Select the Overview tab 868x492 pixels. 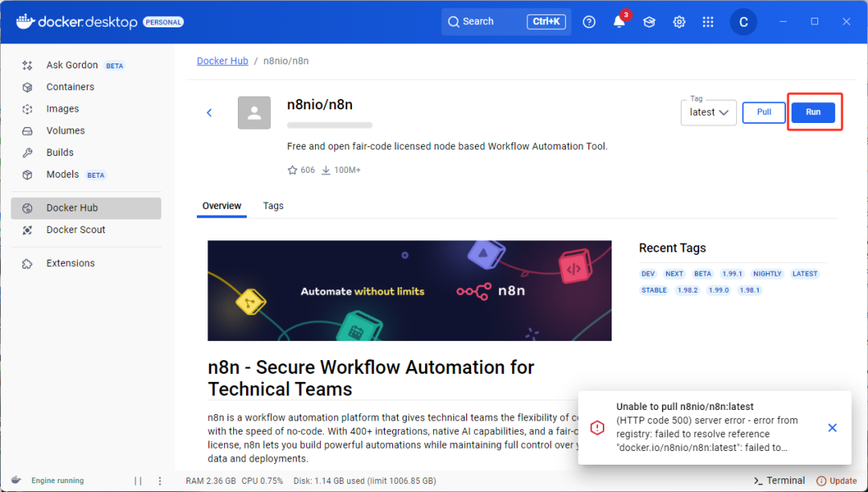pos(222,206)
